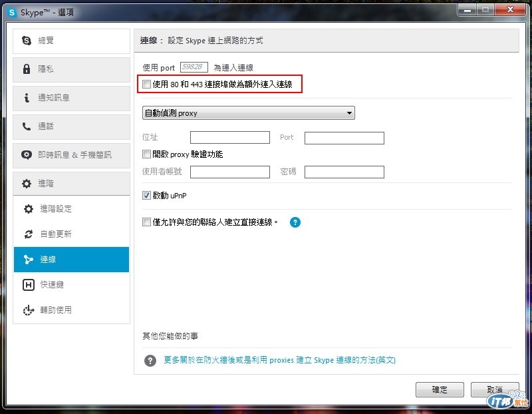
Task: Close the Skype options window
Action: pos(510,10)
